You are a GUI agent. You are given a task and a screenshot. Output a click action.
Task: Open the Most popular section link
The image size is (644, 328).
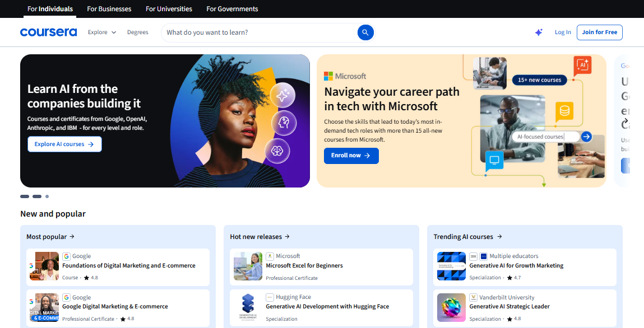point(50,237)
